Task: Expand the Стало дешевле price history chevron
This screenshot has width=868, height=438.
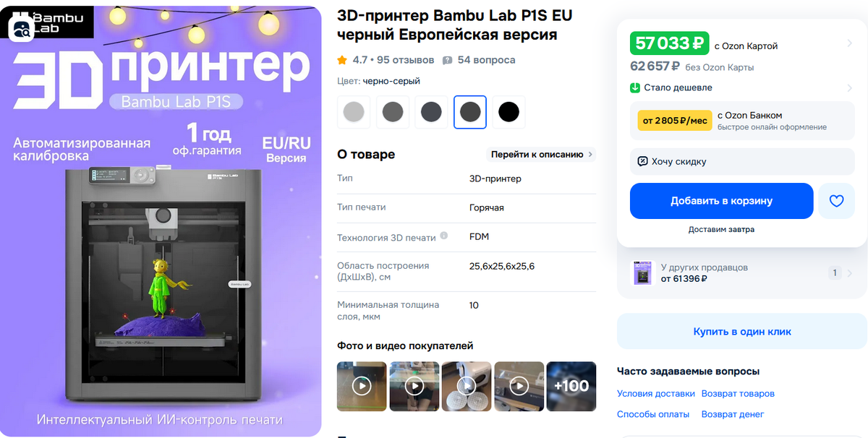Action: pos(850,88)
